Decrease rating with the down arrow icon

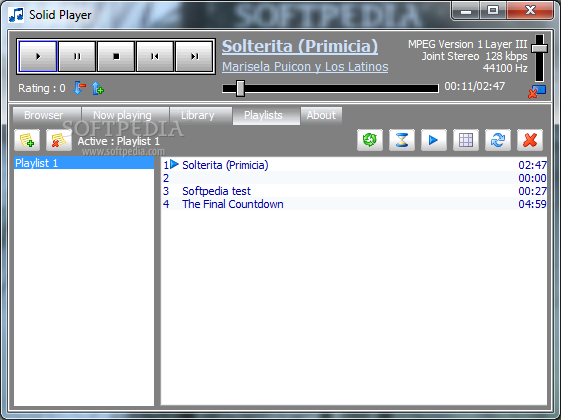[79, 88]
